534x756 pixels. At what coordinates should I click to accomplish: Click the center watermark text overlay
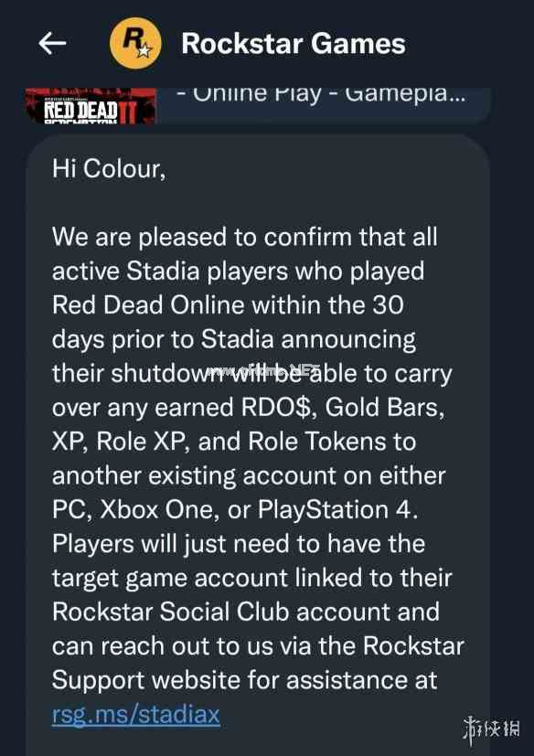[263, 370]
